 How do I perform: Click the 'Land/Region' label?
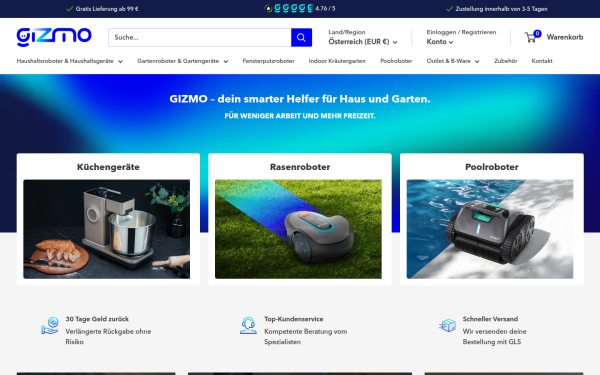coord(347,32)
